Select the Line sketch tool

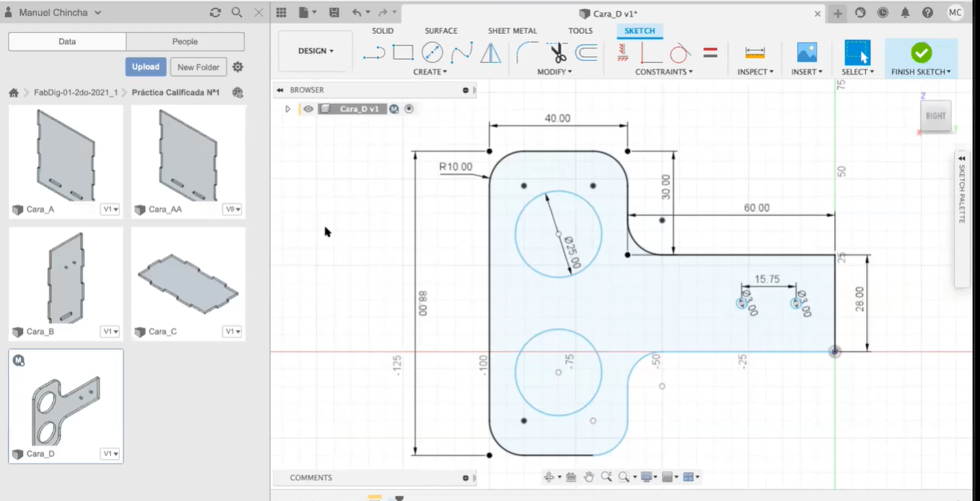[373, 52]
